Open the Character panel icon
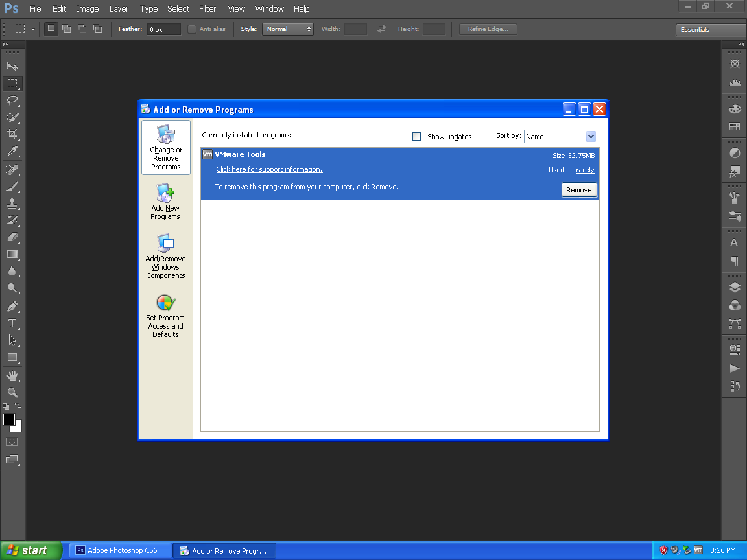747x560 pixels. 735,242
